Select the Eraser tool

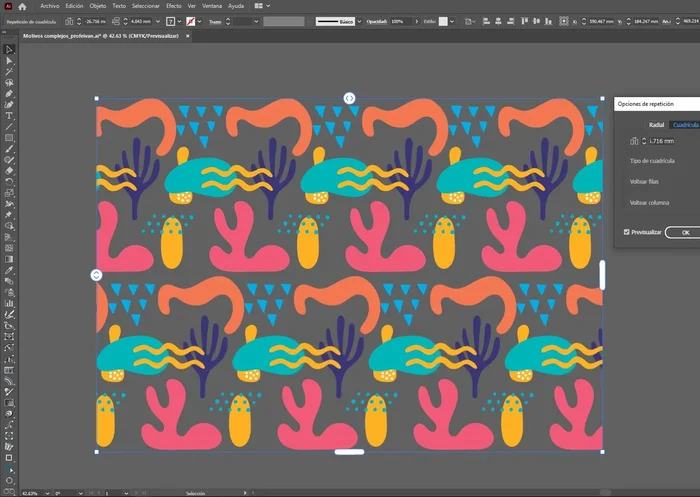9,170
